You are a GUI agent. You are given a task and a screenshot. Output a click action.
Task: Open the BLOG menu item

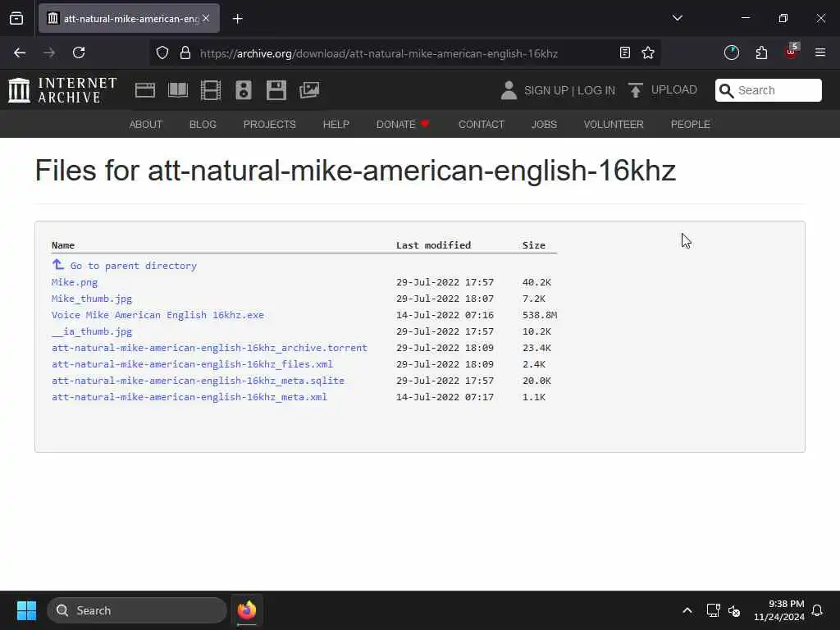[203, 125]
